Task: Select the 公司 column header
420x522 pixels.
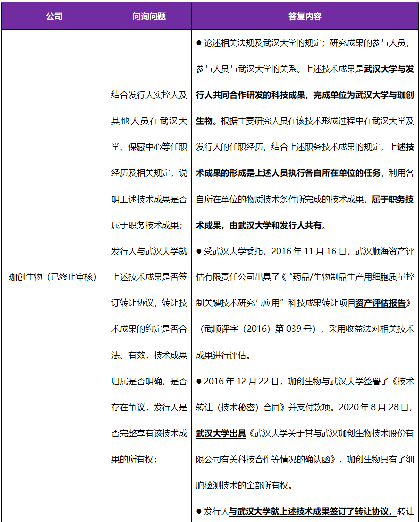Action: 54,16
